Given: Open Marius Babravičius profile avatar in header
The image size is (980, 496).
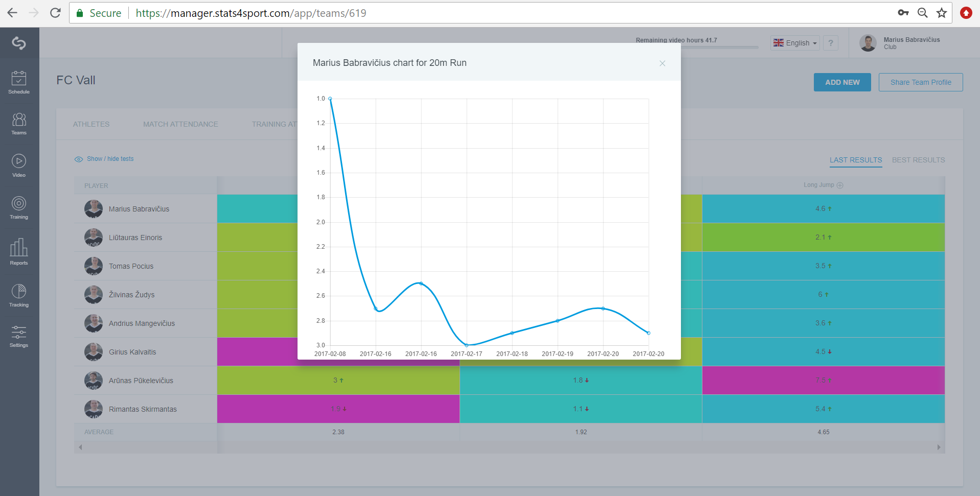Looking at the screenshot, I should click(x=868, y=43).
